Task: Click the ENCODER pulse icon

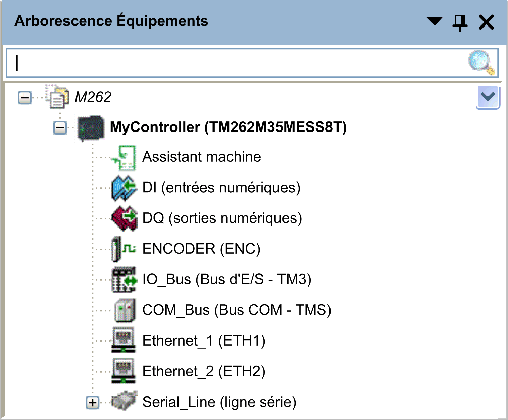Action: pyautogui.click(x=124, y=249)
